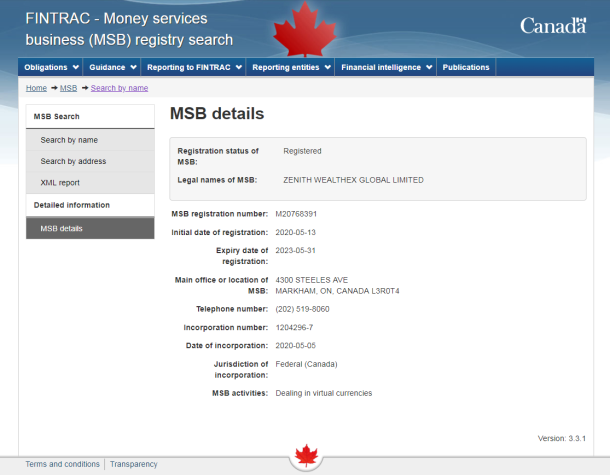This screenshot has width=610, height=475.
Task: Open Terms and conditions footer link
Action: [62, 464]
